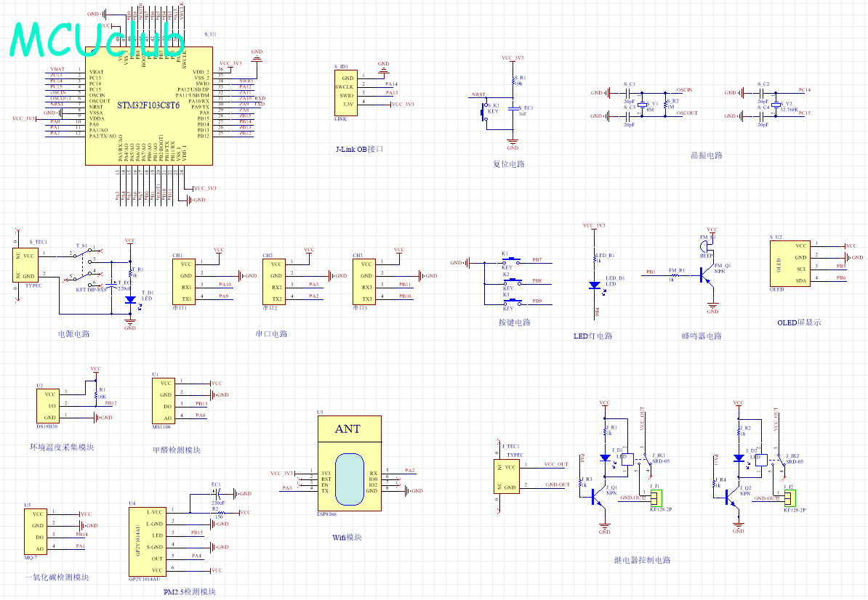
Task: Click the 'Wifi模块' caption
Action: click(x=347, y=538)
